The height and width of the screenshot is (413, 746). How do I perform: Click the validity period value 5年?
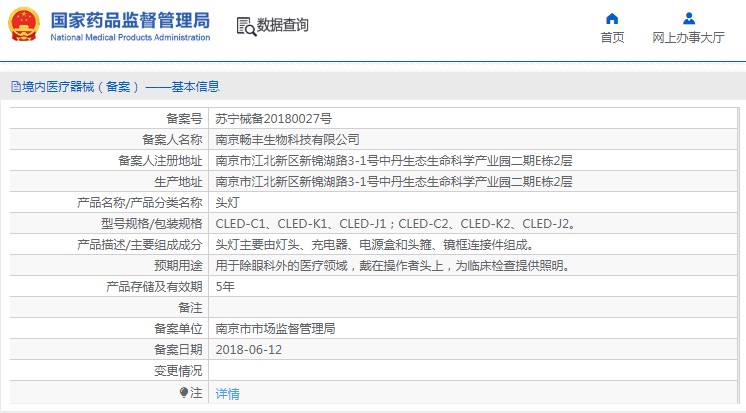226,286
